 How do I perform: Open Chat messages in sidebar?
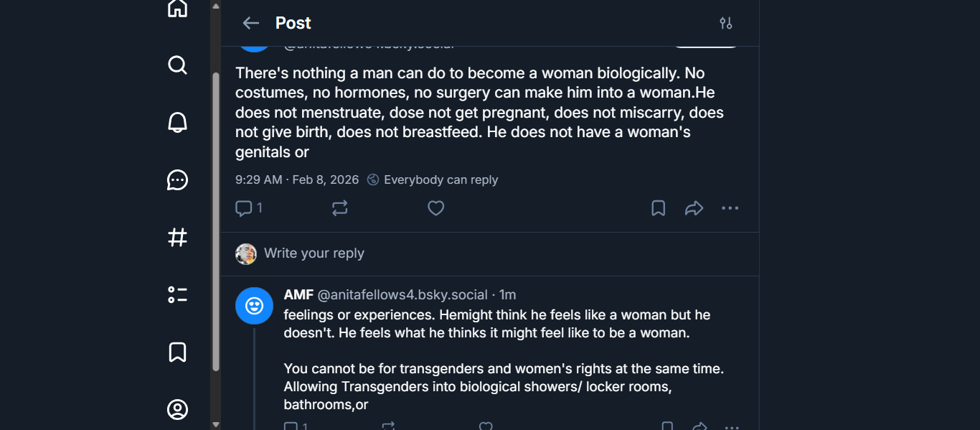coord(177,180)
